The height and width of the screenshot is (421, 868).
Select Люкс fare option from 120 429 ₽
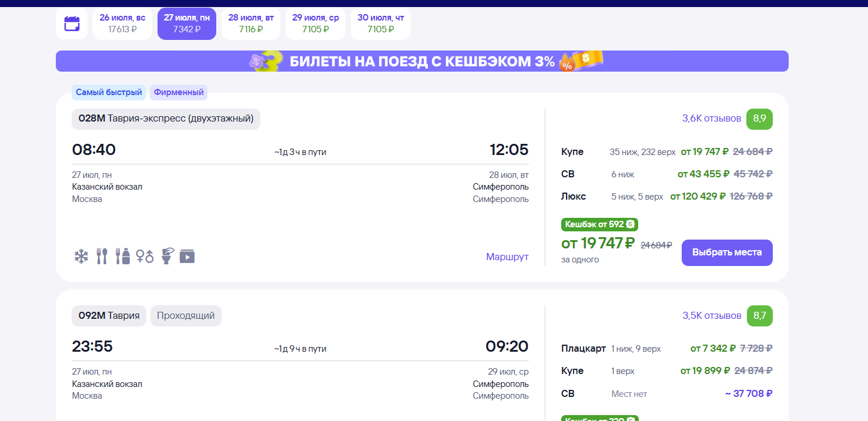click(x=667, y=196)
